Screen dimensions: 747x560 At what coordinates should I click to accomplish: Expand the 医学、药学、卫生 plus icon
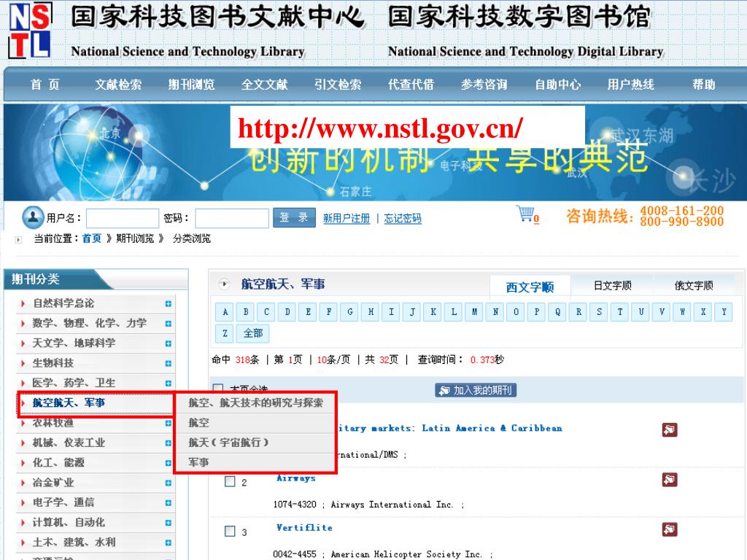tap(169, 384)
